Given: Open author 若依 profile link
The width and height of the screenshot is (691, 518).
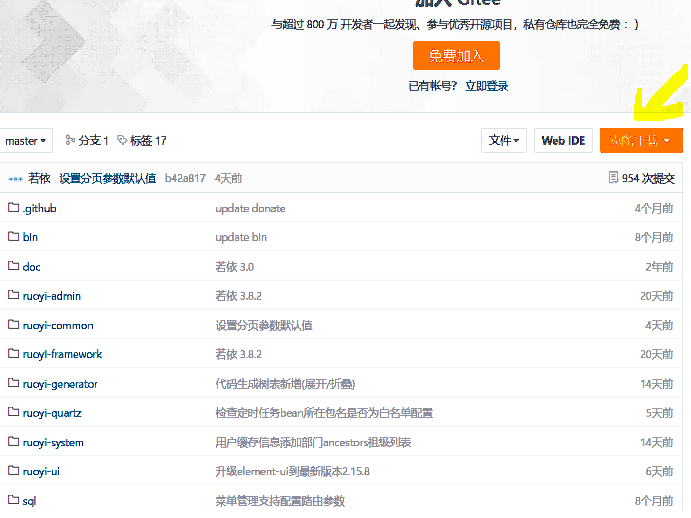Looking at the screenshot, I should 39,178.
